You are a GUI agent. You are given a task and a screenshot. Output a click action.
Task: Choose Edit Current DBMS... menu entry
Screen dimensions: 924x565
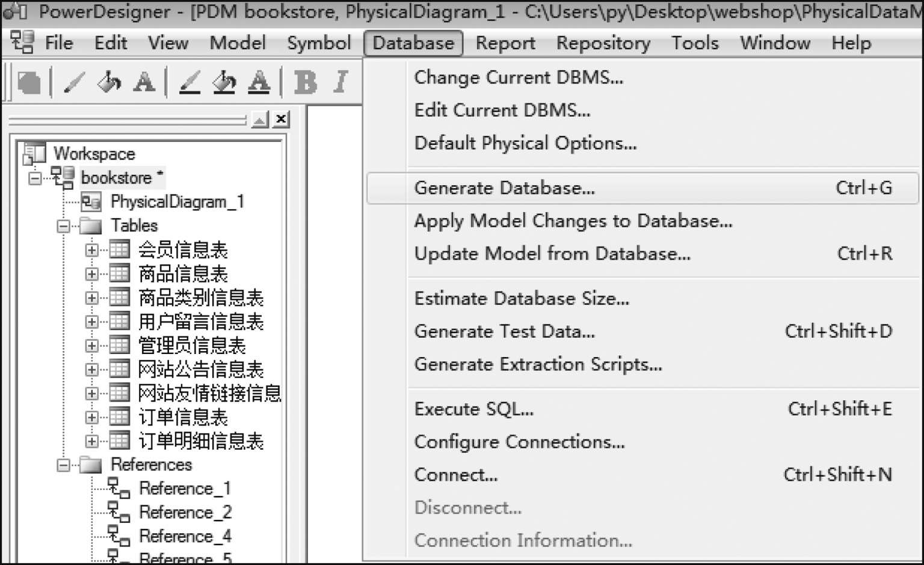coord(642,111)
